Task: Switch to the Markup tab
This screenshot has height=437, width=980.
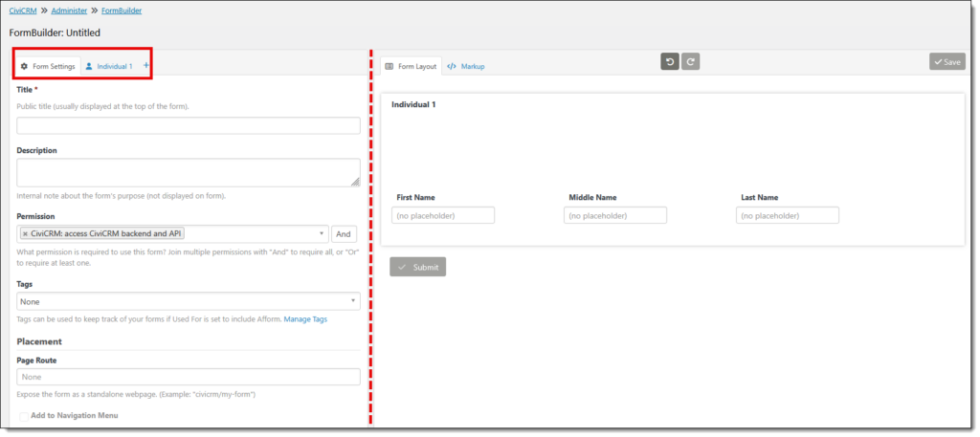Action: (x=466, y=66)
